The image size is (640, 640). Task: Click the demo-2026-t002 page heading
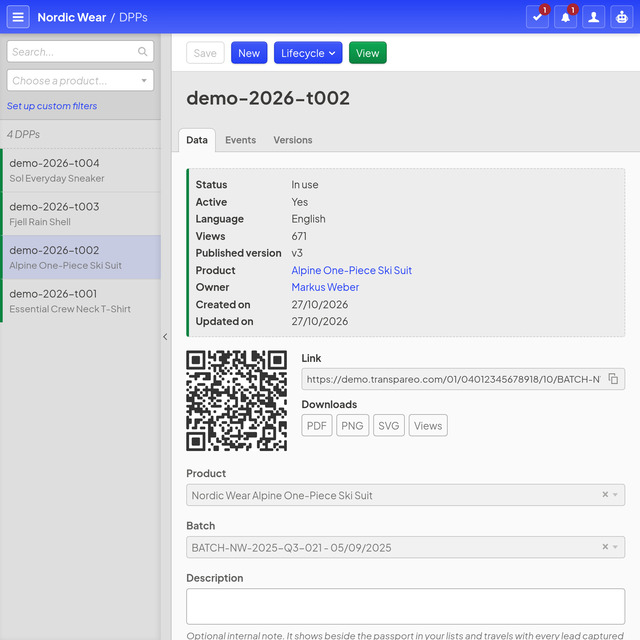tap(268, 98)
